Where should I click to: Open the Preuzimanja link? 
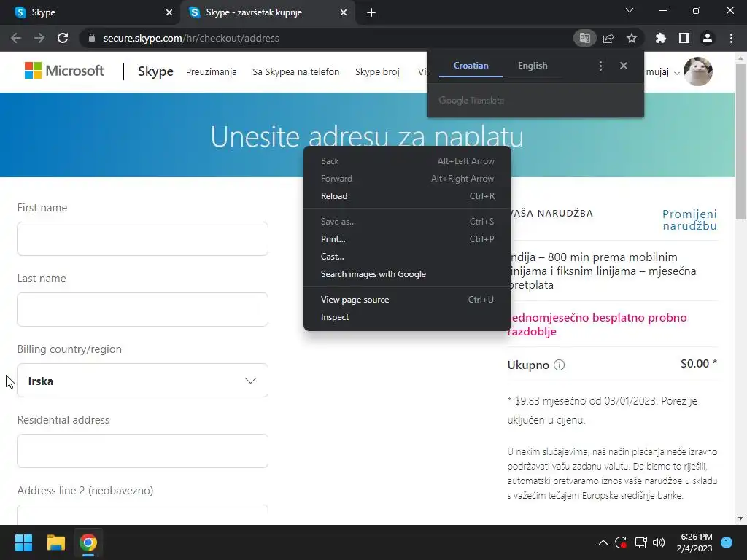211,72
